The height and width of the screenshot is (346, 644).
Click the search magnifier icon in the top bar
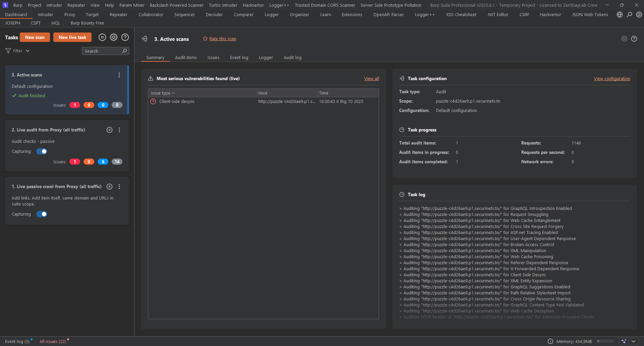(x=630, y=15)
